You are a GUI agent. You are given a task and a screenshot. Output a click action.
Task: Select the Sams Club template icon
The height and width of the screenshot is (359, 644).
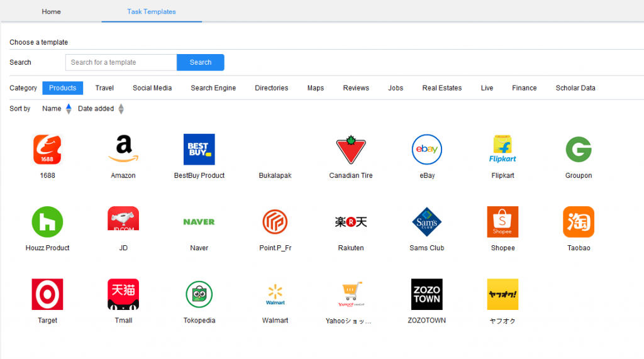click(427, 222)
